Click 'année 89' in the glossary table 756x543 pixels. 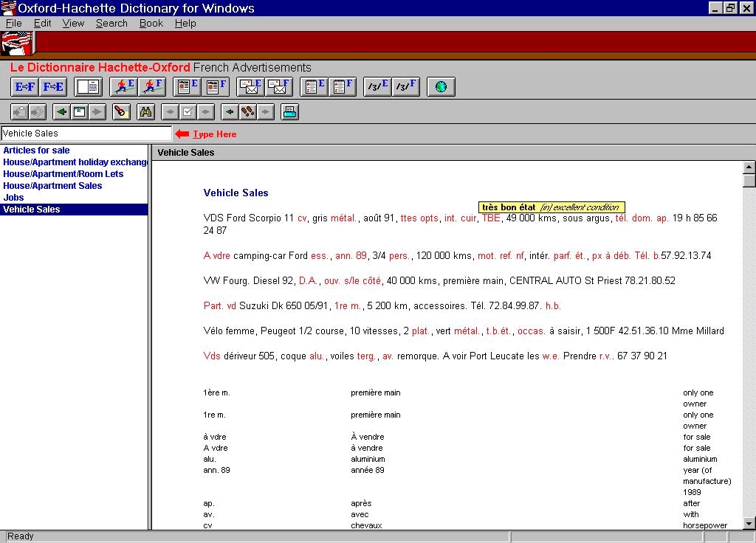click(368, 470)
